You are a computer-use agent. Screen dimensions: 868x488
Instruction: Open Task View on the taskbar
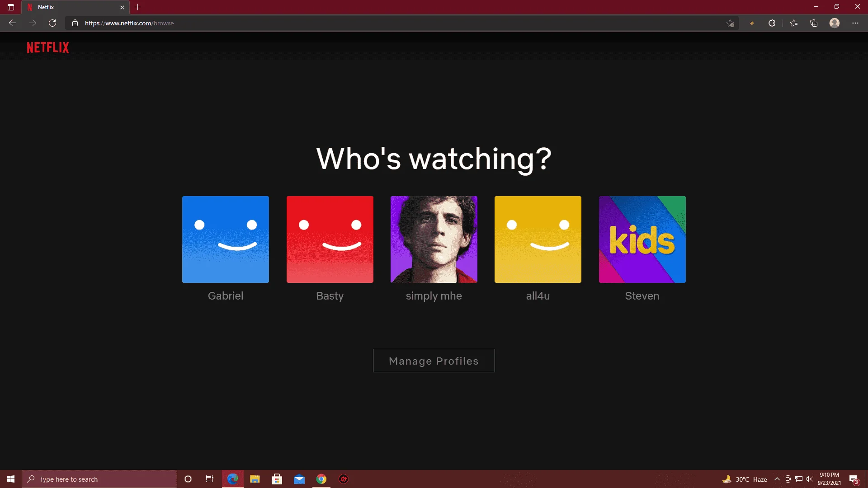[x=210, y=479]
